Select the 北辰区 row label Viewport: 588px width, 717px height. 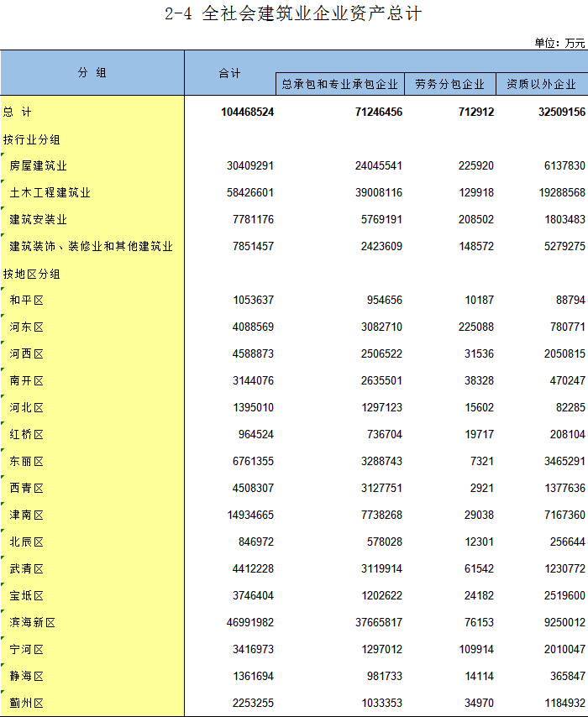(27, 542)
